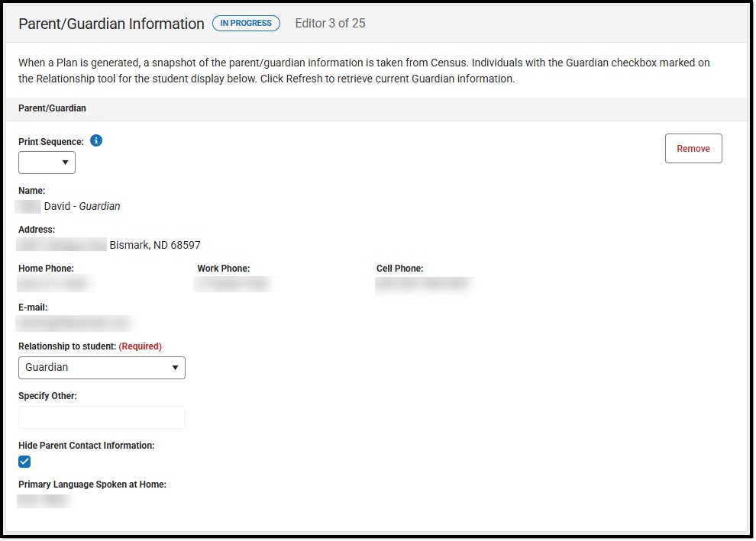Open the Relationship to student dropdown
This screenshot has width=756, height=541.
102,367
